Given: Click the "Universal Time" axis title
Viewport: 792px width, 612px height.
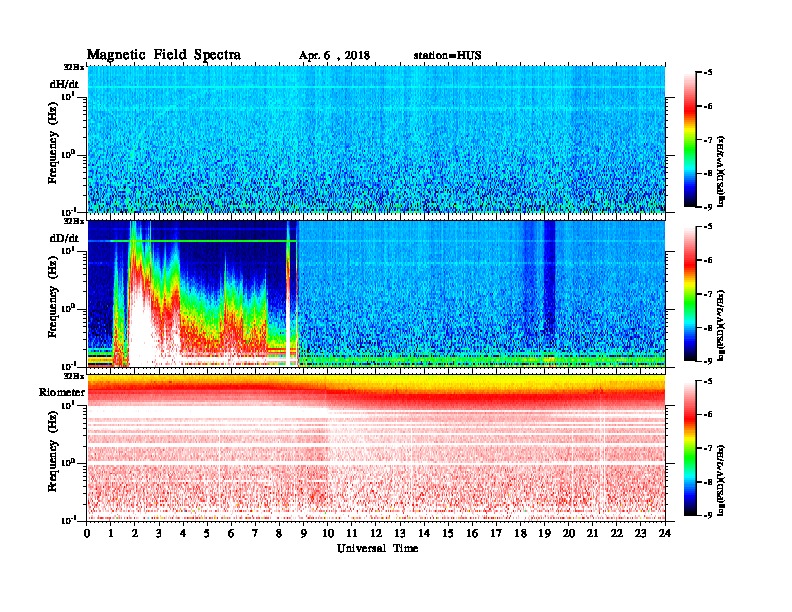Looking at the screenshot, I should [x=377, y=548].
